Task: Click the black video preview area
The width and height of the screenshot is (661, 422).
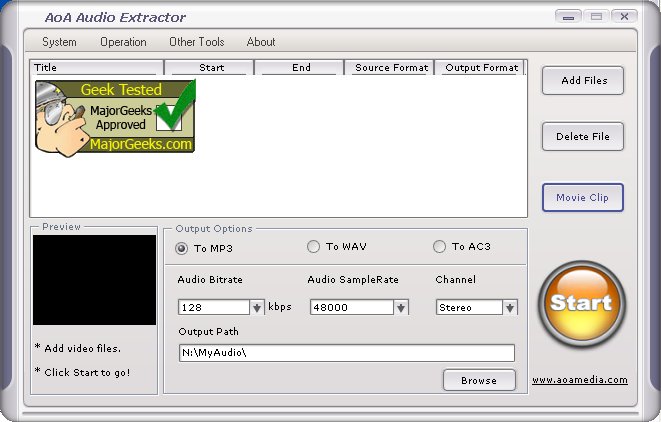Action: tap(94, 280)
